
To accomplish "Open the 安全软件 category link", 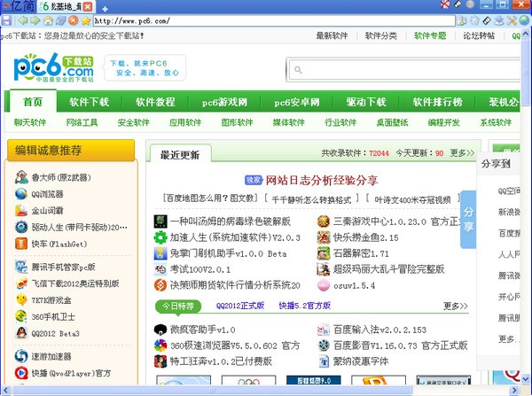I will (133, 122).
